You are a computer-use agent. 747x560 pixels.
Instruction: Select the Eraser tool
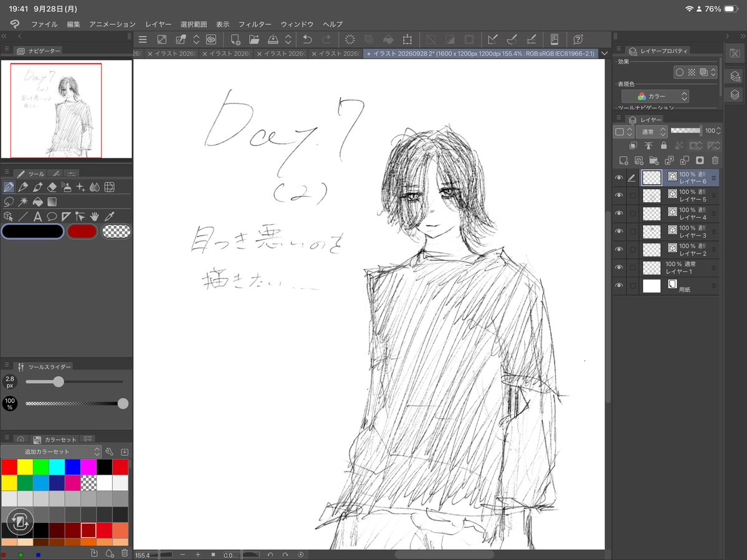click(52, 187)
